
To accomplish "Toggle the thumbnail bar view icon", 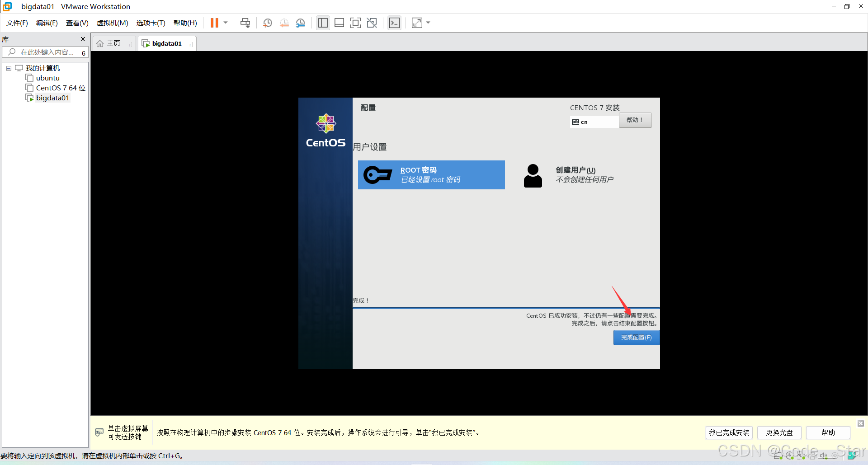I will [x=339, y=23].
